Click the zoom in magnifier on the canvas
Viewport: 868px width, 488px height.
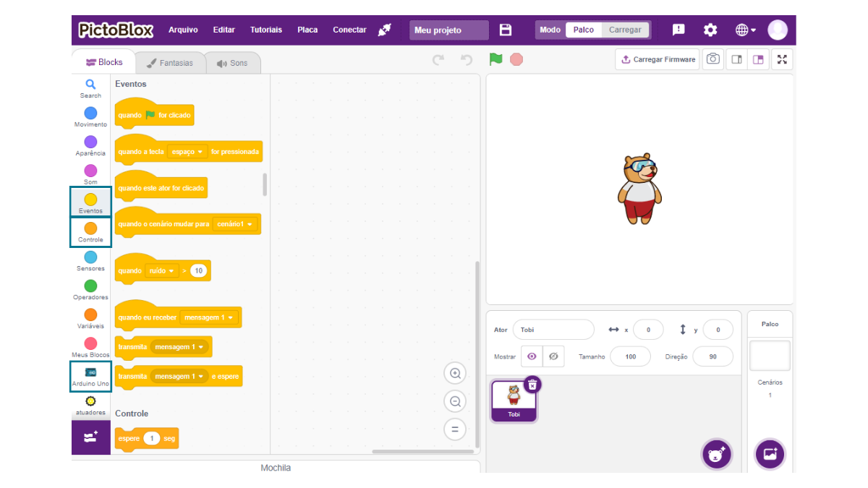click(455, 373)
